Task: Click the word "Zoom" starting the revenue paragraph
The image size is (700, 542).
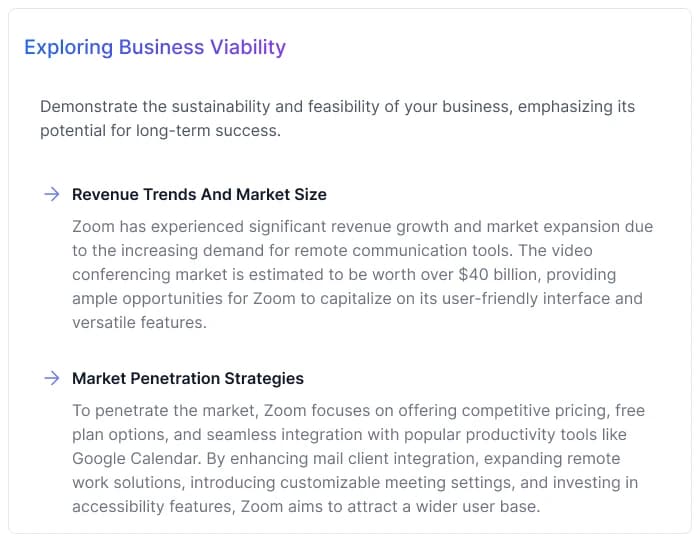Action: coord(93,226)
